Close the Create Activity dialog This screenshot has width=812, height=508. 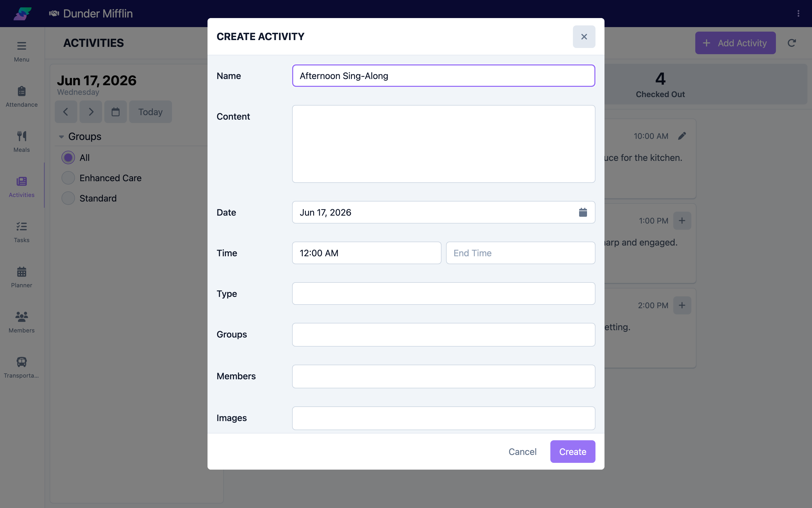tap(584, 37)
